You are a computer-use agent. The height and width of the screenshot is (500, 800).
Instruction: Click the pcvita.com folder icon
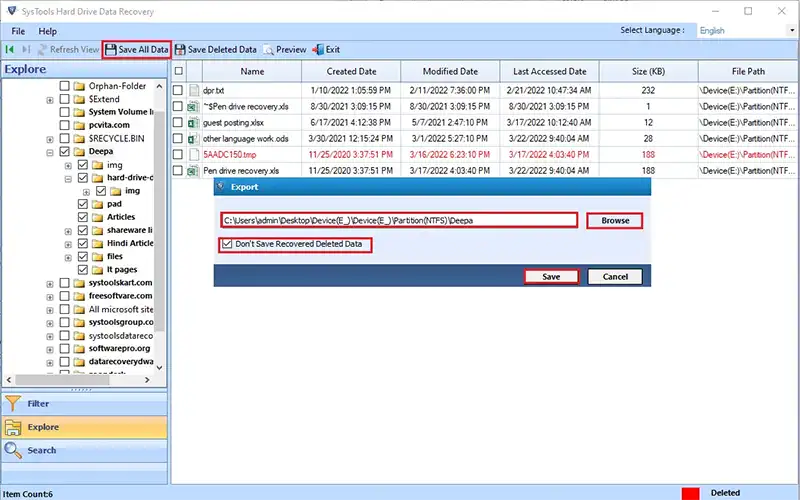[x=79, y=125]
